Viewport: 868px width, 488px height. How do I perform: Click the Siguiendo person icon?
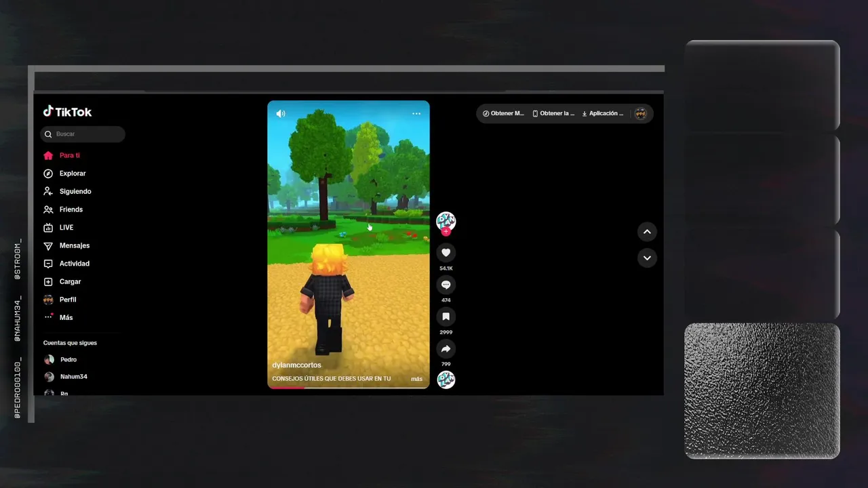(x=48, y=191)
